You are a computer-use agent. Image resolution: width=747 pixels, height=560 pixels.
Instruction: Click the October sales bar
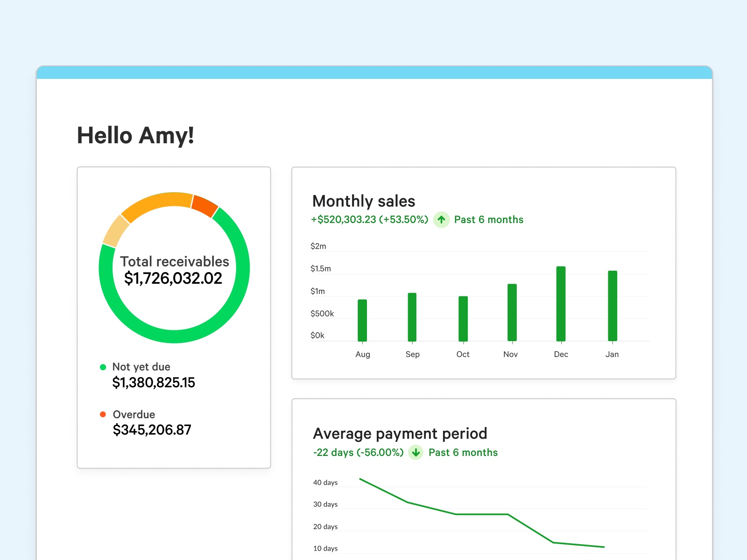point(463,319)
